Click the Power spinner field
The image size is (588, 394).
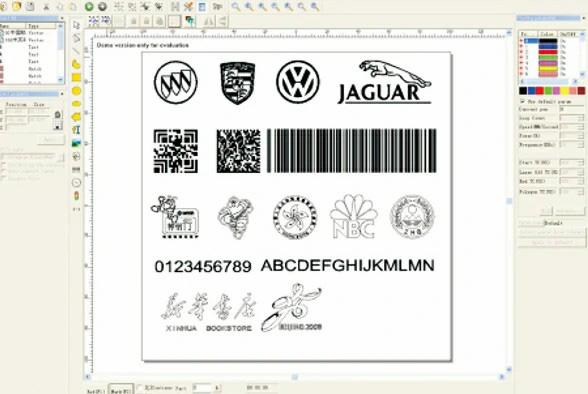point(572,136)
